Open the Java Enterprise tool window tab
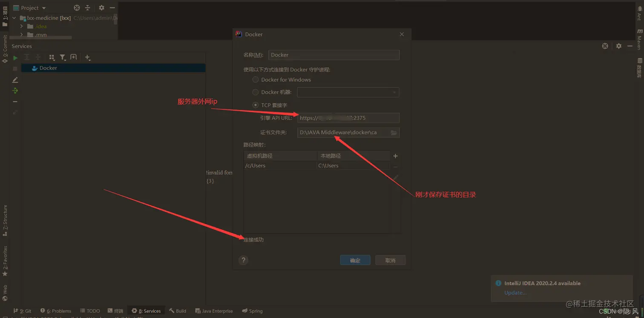644x318 pixels. (214, 311)
